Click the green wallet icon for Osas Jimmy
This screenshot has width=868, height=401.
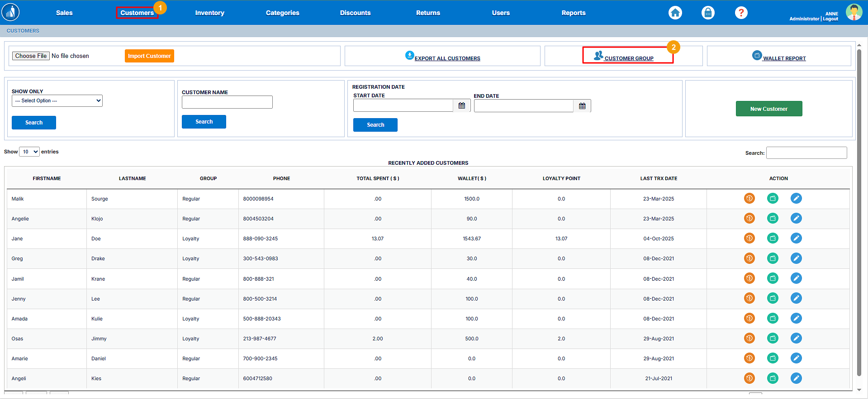773,338
